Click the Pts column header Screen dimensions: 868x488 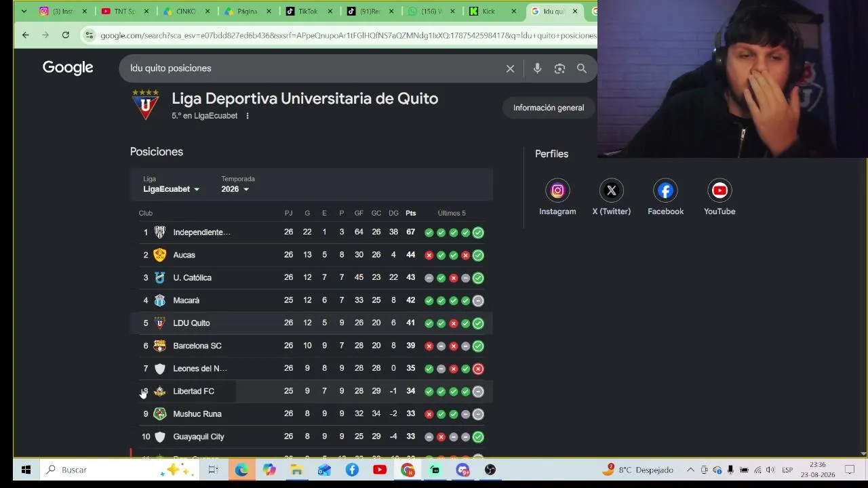tap(411, 213)
